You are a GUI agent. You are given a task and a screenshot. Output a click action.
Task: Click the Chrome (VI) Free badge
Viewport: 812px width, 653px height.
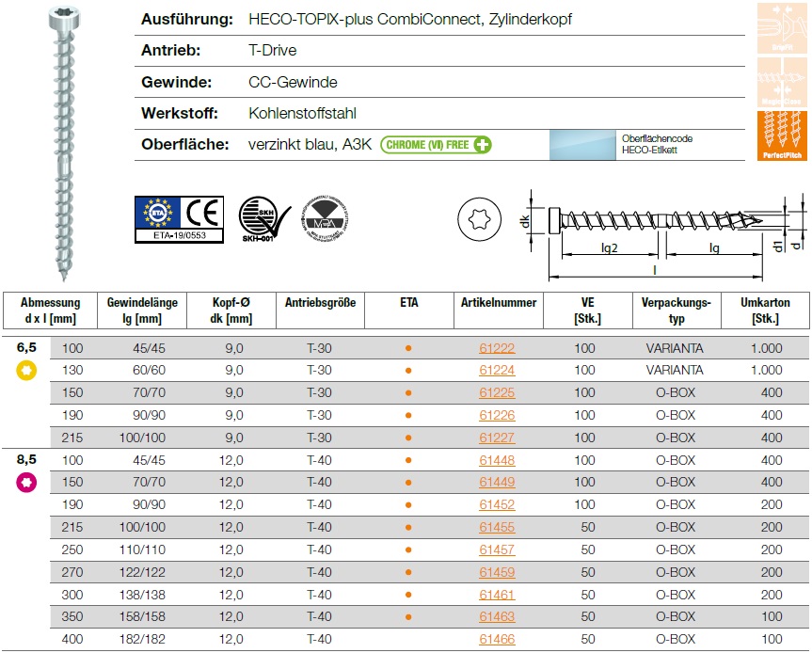[436, 145]
